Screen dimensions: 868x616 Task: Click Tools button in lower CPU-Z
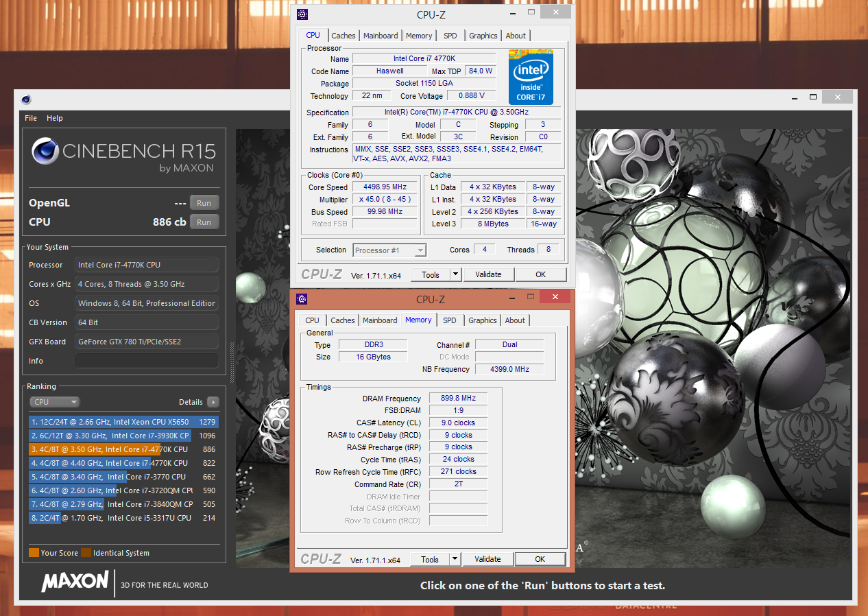coord(430,559)
